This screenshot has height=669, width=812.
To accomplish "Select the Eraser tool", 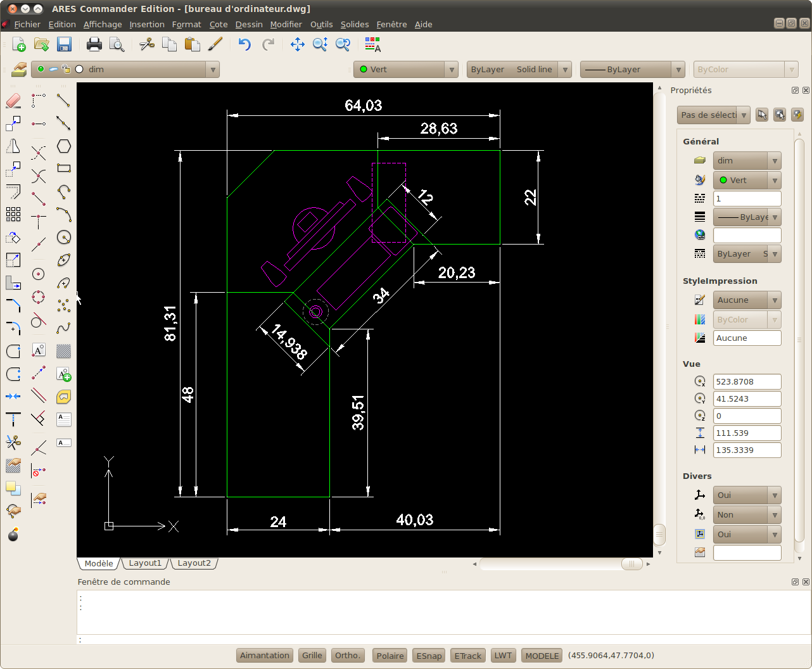I will point(13,101).
